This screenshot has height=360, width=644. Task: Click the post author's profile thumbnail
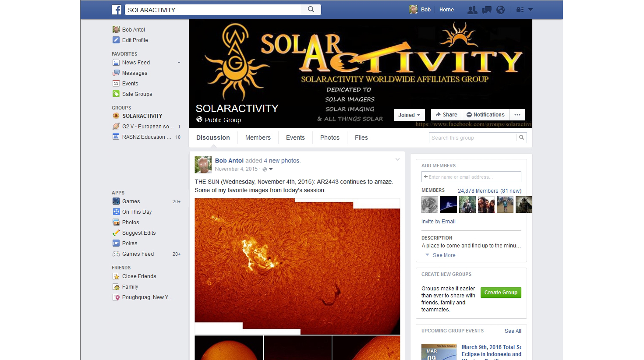203,165
